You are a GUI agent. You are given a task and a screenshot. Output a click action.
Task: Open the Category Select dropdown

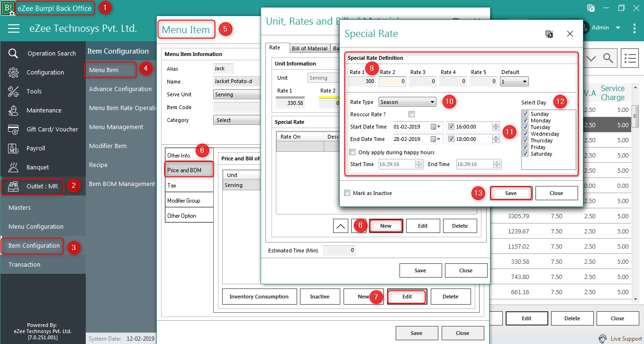(x=237, y=120)
